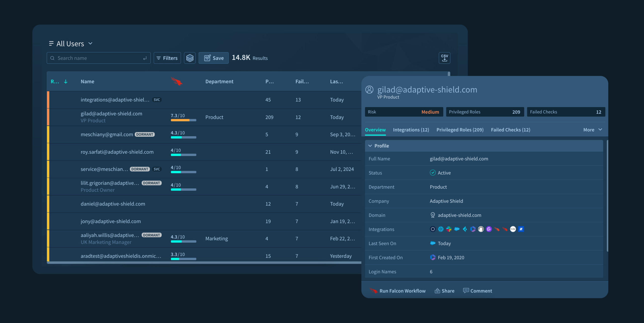Image resolution: width=644 pixels, height=323 pixels.
Task: Open the Privileged Roles (209) tab
Action: [x=460, y=130]
